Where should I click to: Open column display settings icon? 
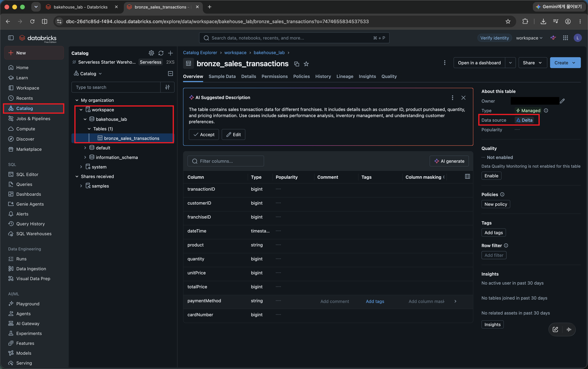(467, 177)
